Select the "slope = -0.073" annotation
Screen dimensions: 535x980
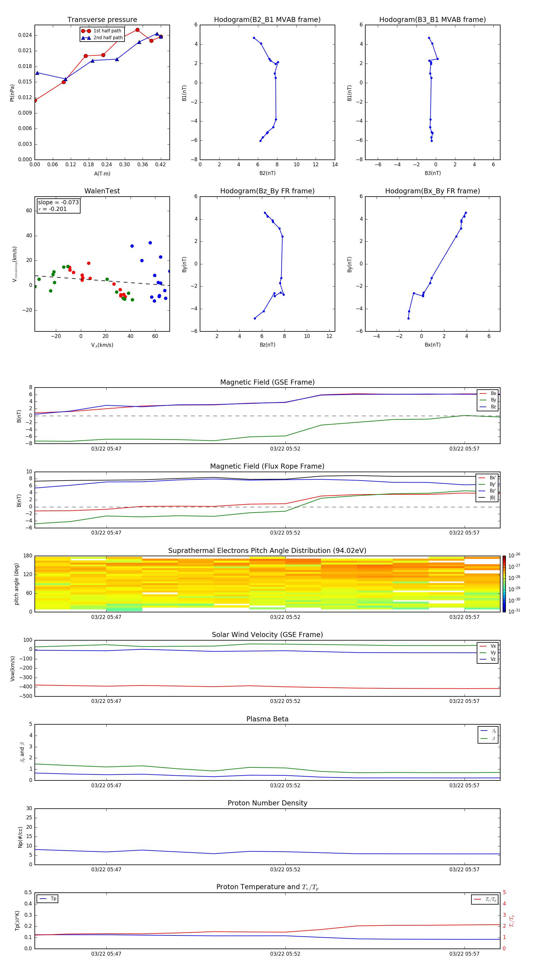click(x=58, y=203)
